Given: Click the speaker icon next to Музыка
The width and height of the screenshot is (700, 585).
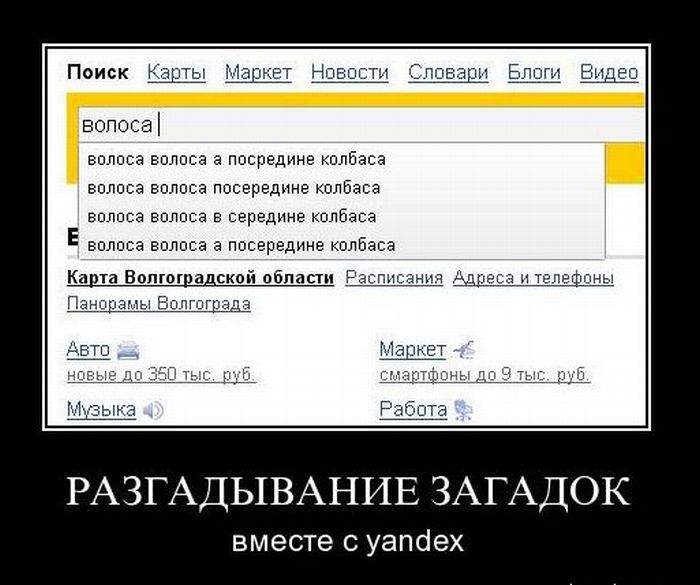Looking at the screenshot, I should pyautogui.click(x=153, y=410).
